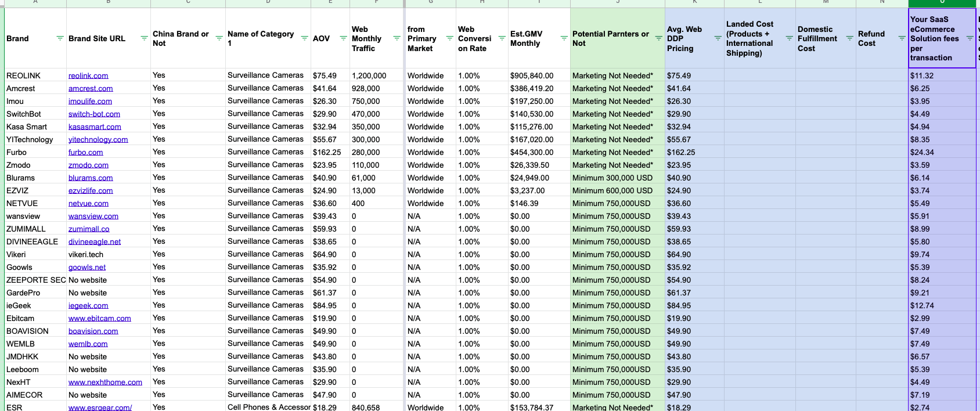Select the ZEEPORTE SEC brand cell
The width and height of the screenshot is (980, 411).
pos(35,280)
